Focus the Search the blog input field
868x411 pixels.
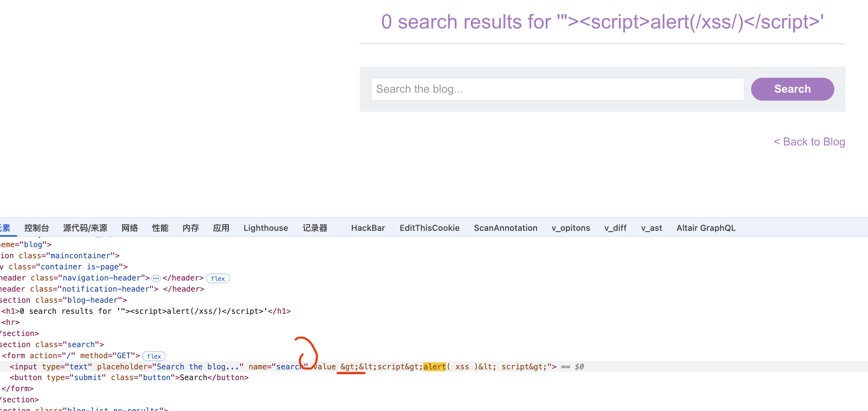tap(557, 89)
